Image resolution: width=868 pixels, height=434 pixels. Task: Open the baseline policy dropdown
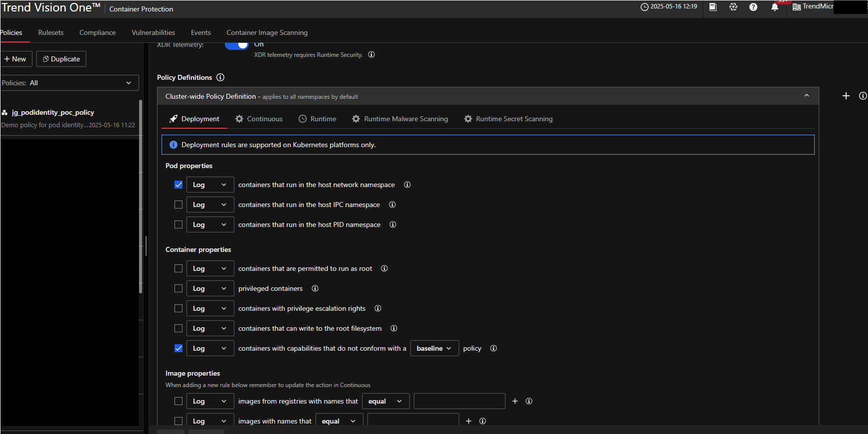[x=434, y=348]
